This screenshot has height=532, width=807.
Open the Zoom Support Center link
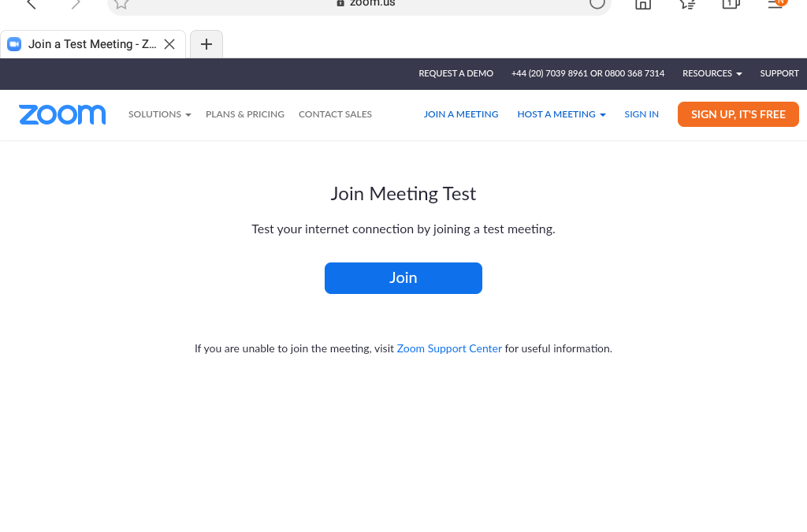[449, 348]
